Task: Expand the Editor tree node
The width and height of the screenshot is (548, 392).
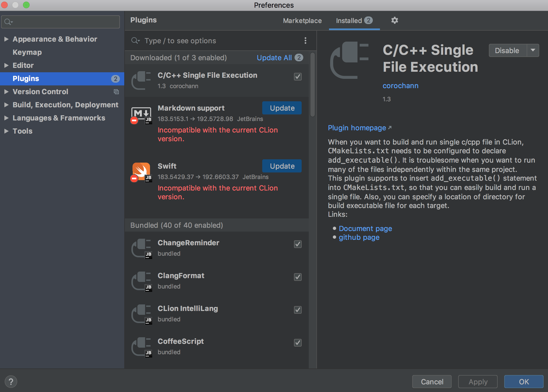Action: (7, 65)
